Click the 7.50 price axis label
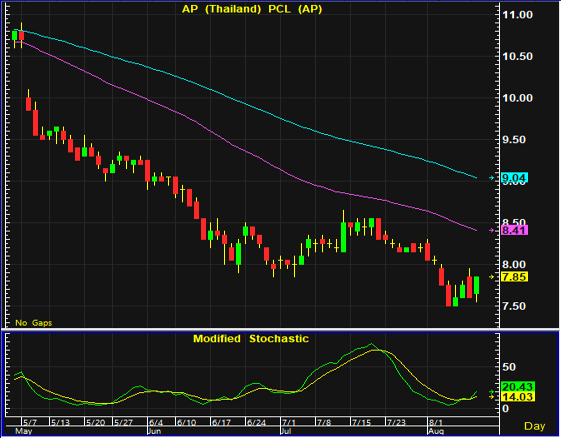This screenshot has width=561, height=438. [514, 306]
